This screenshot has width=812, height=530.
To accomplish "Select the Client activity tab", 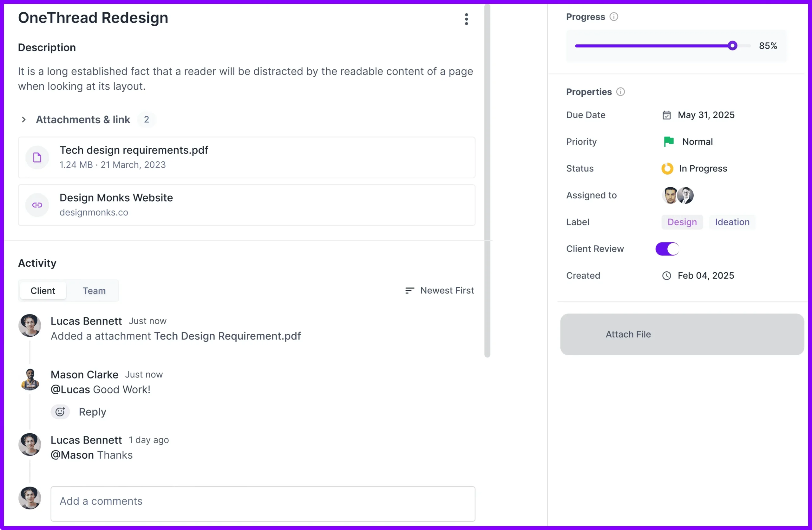I will coord(43,291).
